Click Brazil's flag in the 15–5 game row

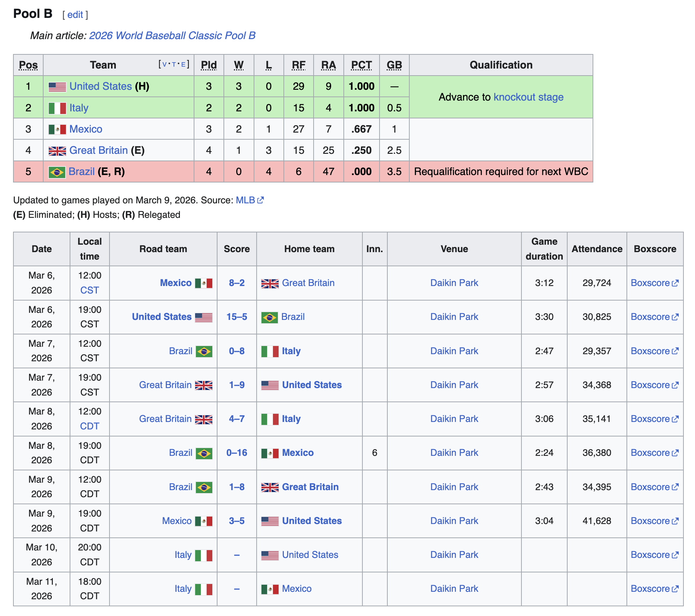[270, 318]
